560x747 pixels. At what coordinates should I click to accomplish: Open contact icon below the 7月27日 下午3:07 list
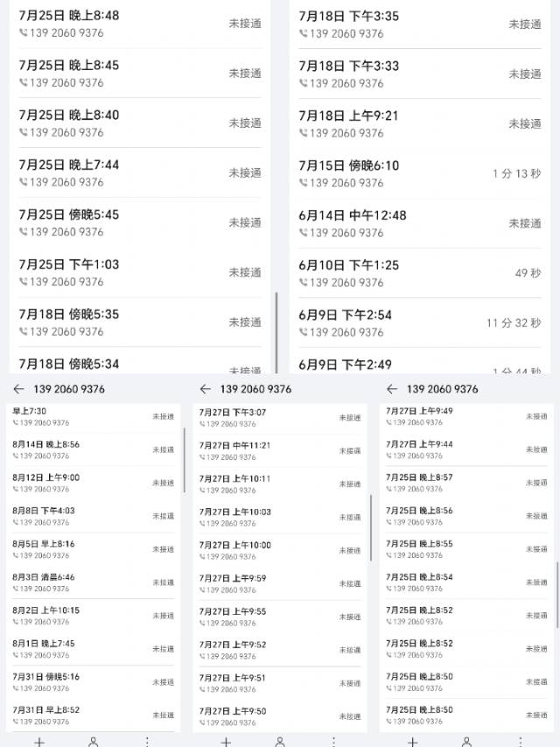click(280, 742)
